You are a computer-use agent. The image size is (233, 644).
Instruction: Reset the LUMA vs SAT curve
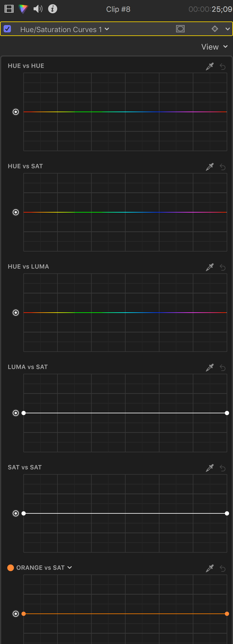(223, 368)
